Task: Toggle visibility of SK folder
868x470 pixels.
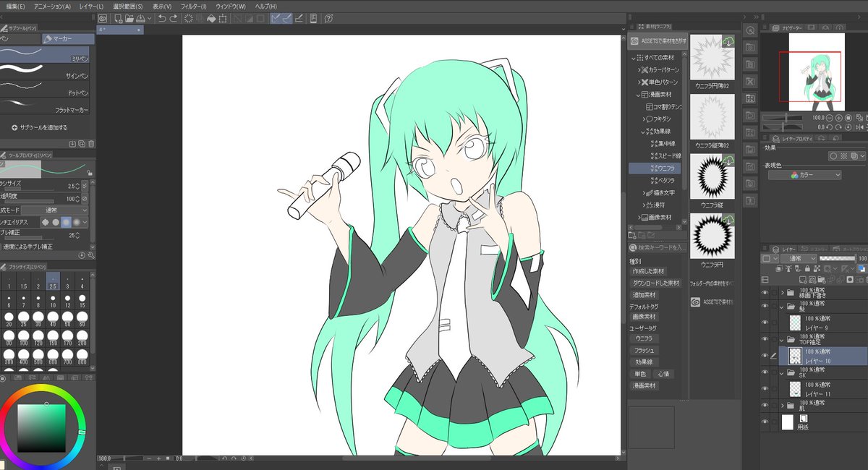Action: [765, 373]
